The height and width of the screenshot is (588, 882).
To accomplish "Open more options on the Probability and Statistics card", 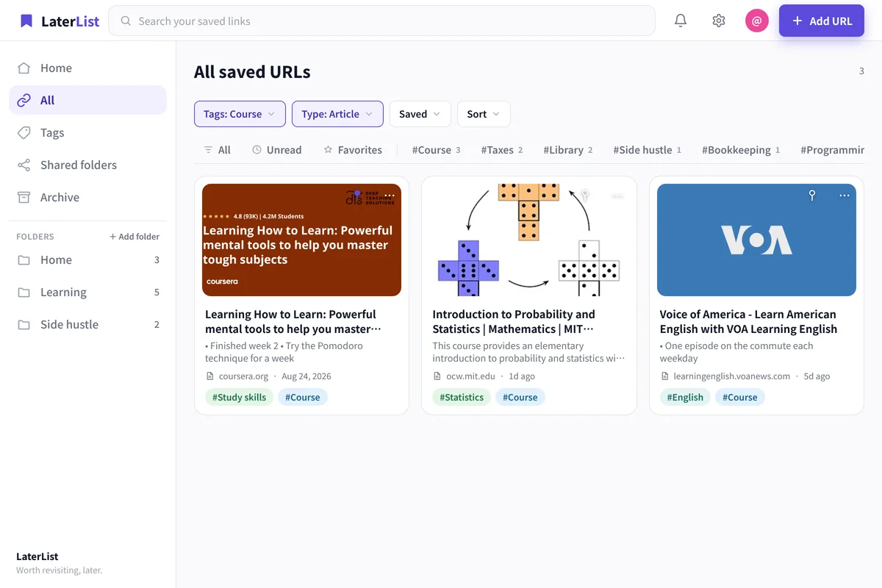I will (x=617, y=196).
